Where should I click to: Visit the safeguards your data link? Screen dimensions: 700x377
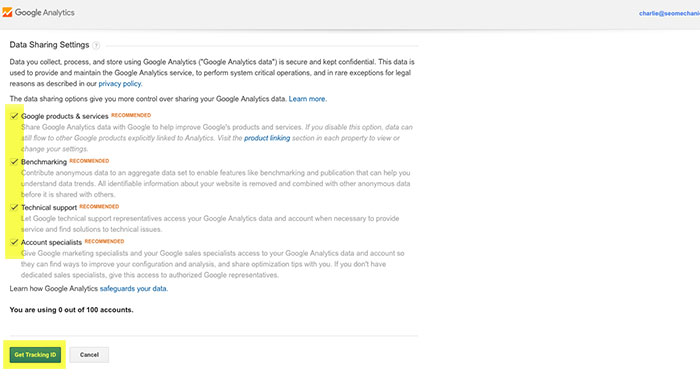tap(133, 289)
